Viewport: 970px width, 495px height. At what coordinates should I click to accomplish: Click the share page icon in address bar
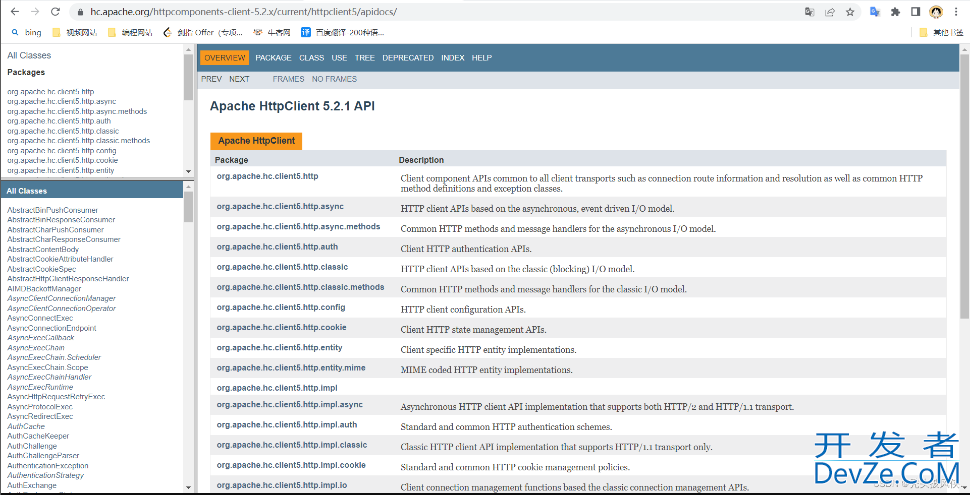[x=830, y=12]
